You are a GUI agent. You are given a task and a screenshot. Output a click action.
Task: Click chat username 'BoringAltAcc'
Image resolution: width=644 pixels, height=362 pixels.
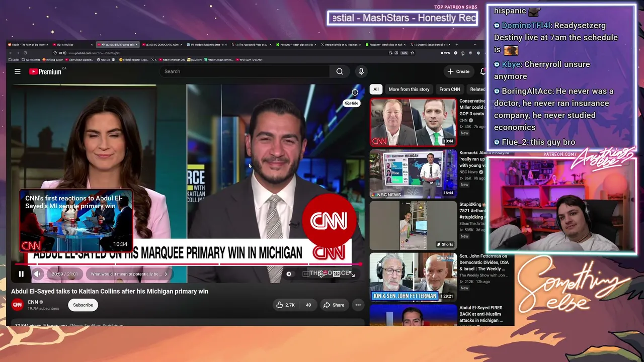528,92
